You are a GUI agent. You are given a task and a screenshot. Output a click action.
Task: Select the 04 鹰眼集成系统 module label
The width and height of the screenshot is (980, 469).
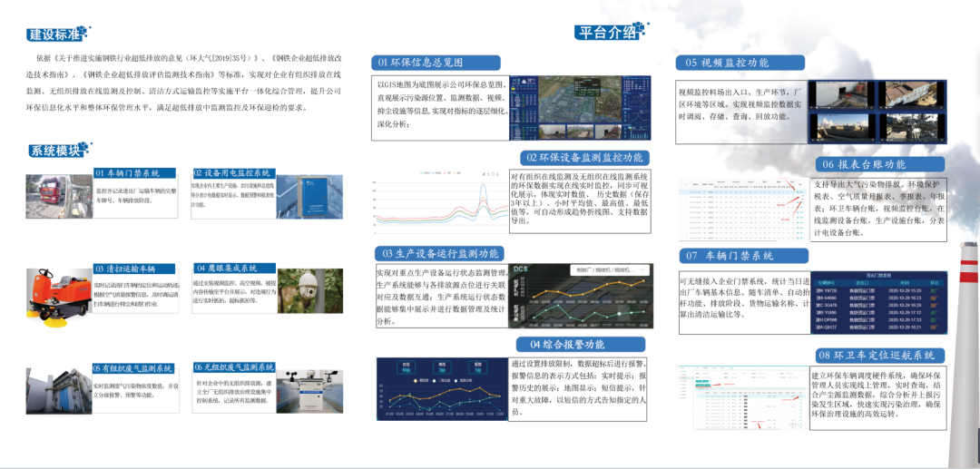tap(234, 269)
